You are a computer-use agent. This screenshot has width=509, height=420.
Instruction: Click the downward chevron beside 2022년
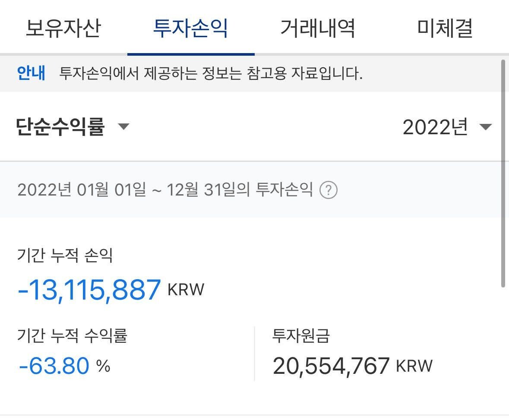pyautogui.click(x=485, y=127)
